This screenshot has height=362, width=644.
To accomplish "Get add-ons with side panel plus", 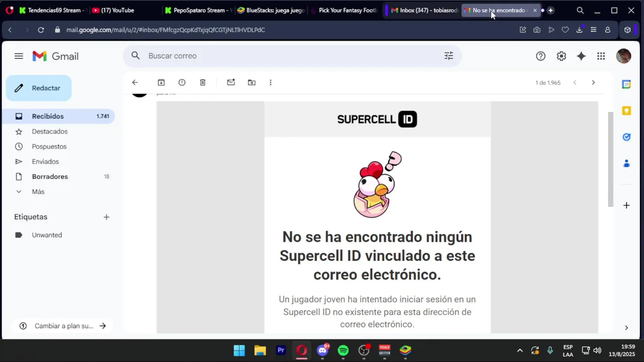I will tap(626, 205).
